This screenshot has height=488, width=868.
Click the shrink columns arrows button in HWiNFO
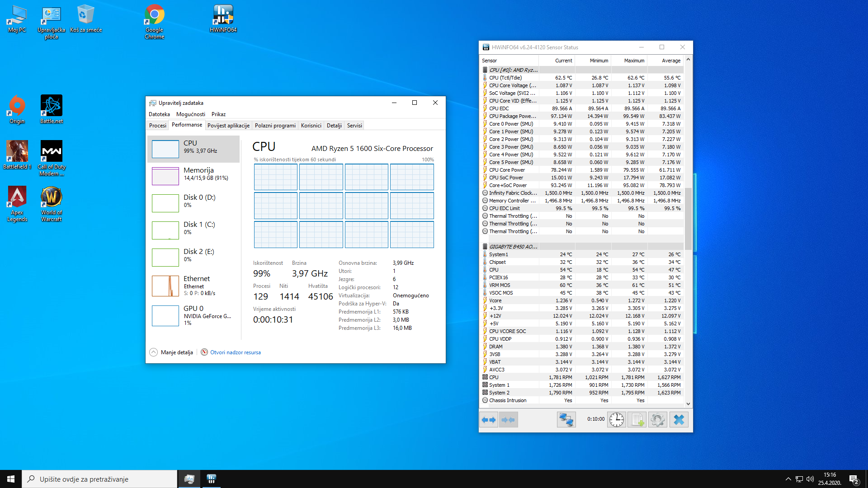coord(509,420)
